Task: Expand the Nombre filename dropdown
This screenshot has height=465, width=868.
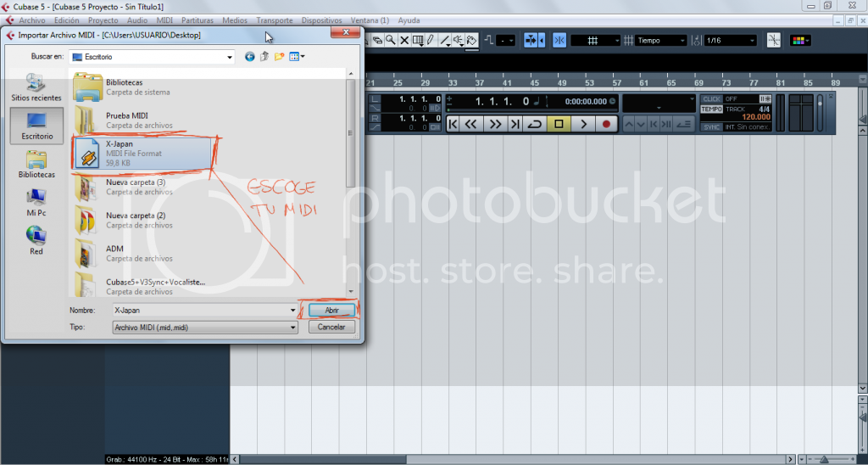Action: [x=292, y=311]
